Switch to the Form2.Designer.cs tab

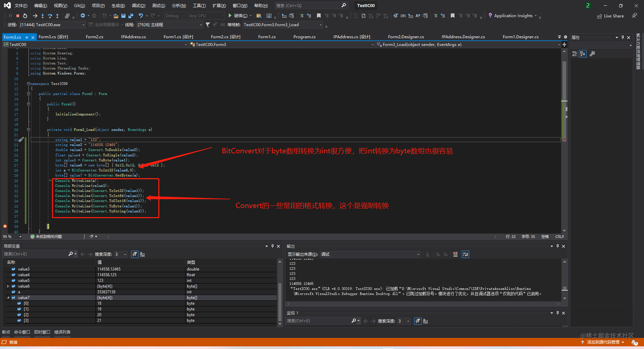[x=406, y=37]
